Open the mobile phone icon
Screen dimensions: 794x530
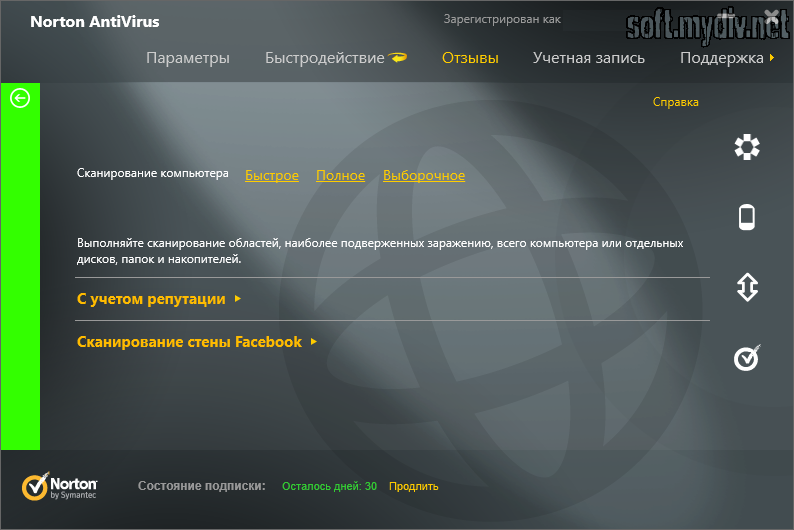[747, 218]
